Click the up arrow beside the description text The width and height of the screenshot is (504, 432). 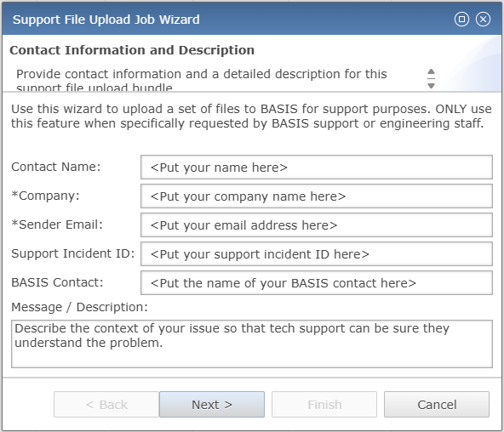click(432, 71)
